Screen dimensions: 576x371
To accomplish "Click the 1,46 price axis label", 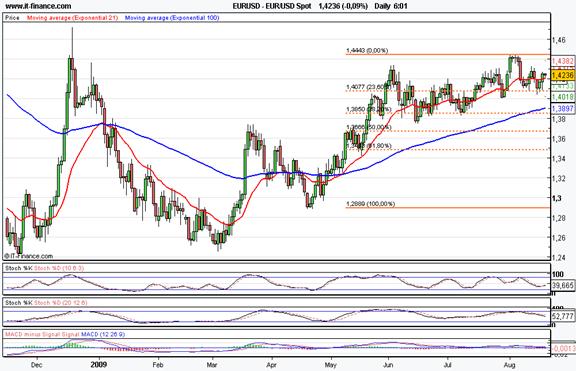I will click(559, 40).
